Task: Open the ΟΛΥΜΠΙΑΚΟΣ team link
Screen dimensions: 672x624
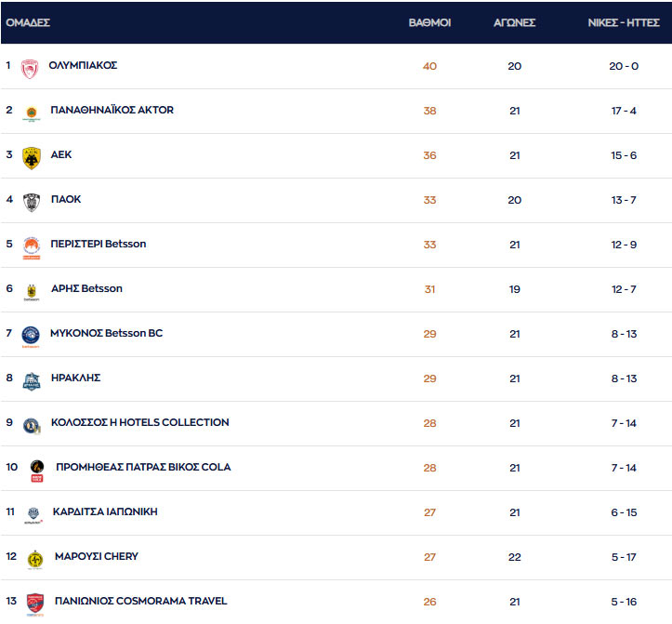Action: tap(83, 66)
